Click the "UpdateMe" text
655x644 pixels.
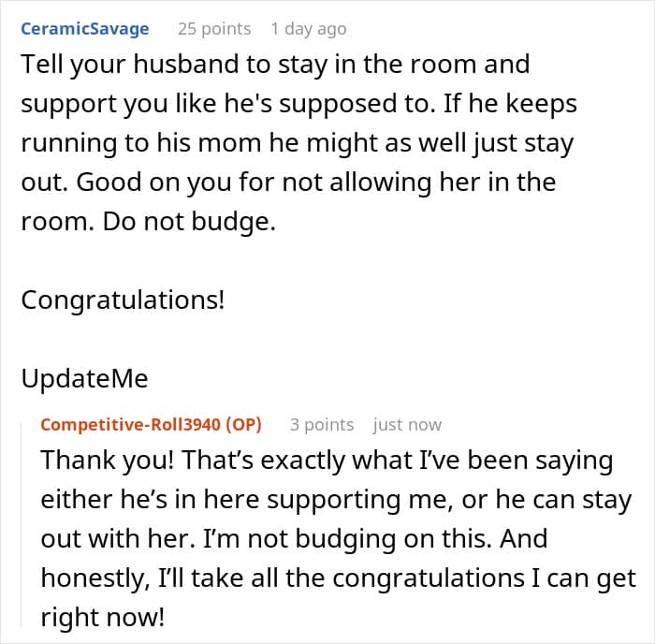point(84,378)
